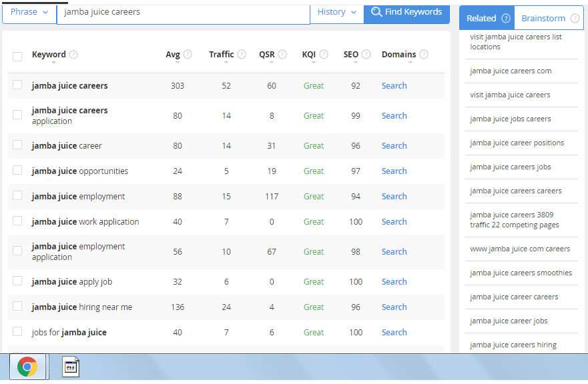This screenshot has height=384, width=588.
Task: Click the sort arrow under Domains
Action: pos(410,63)
